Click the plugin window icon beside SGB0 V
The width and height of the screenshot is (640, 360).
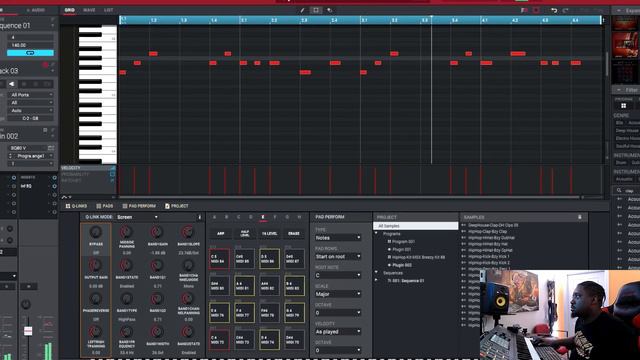click(51, 148)
